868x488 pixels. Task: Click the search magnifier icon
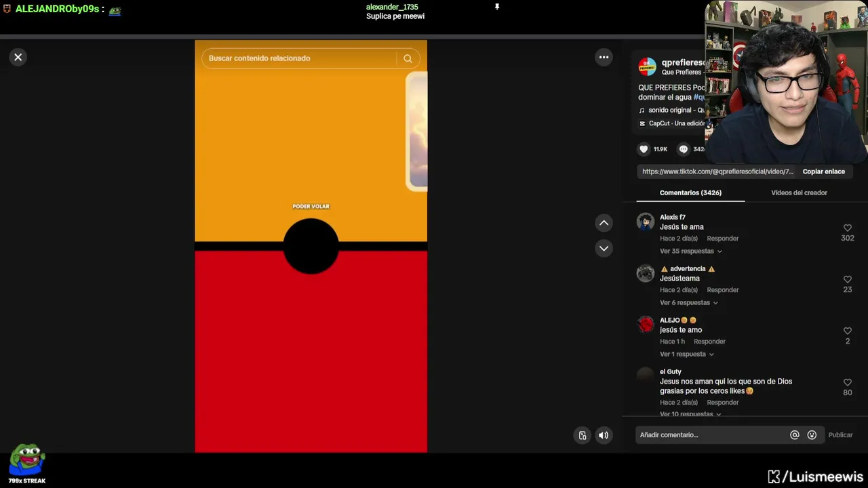click(408, 58)
